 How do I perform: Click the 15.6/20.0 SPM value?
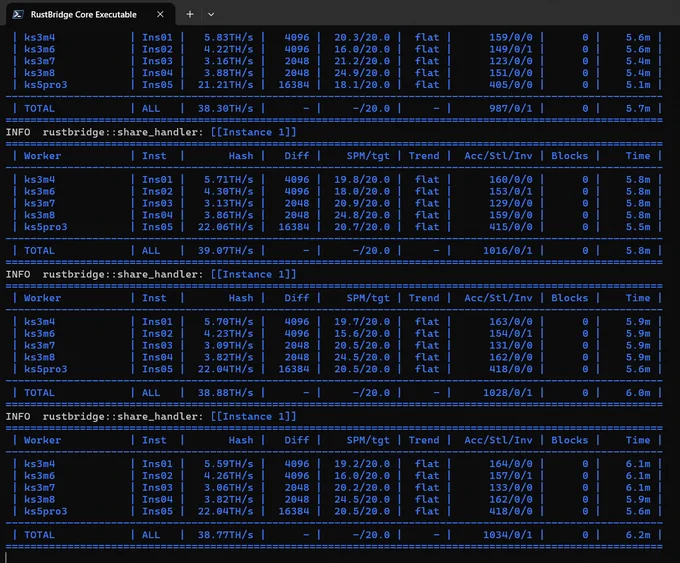coord(362,334)
